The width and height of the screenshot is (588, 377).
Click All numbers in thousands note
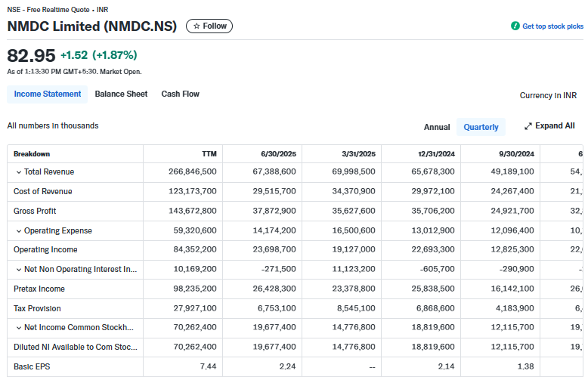(x=53, y=126)
